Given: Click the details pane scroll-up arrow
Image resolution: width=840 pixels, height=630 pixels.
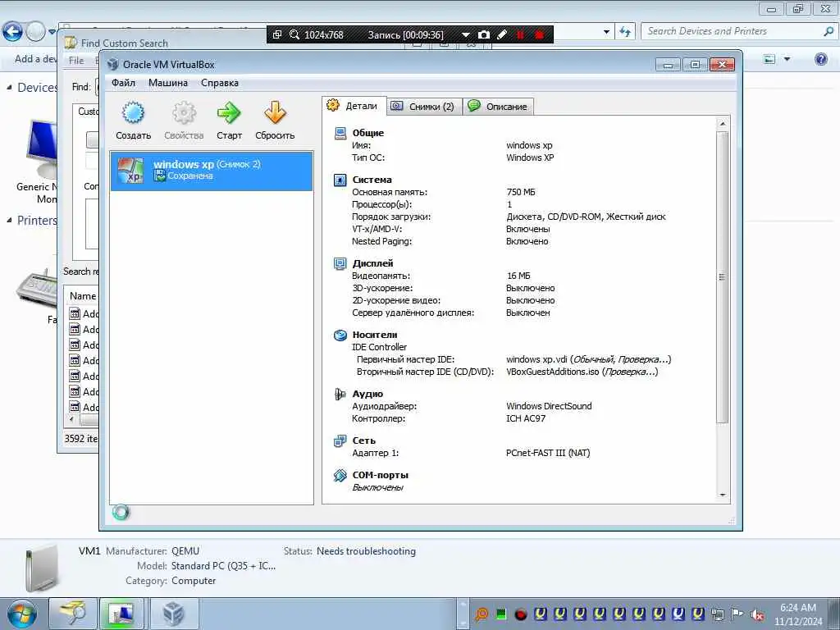Looking at the screenshot, I should tap(722, 124).
